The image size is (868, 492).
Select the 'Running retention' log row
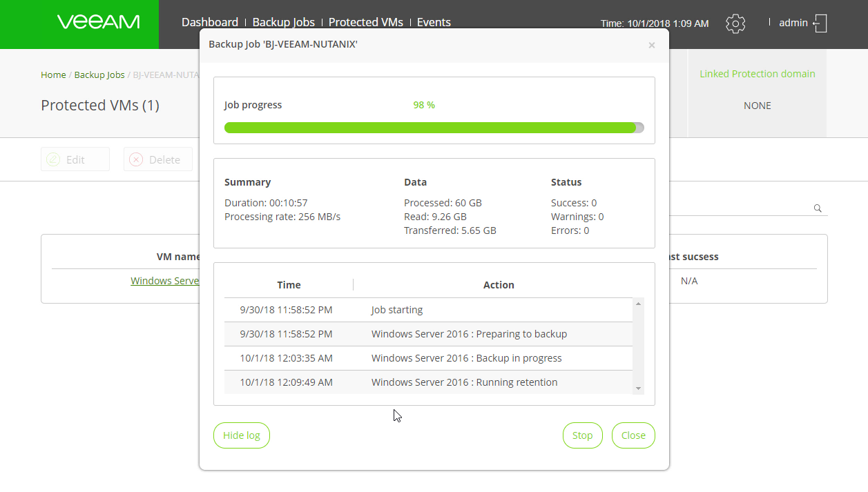[428, 382]
